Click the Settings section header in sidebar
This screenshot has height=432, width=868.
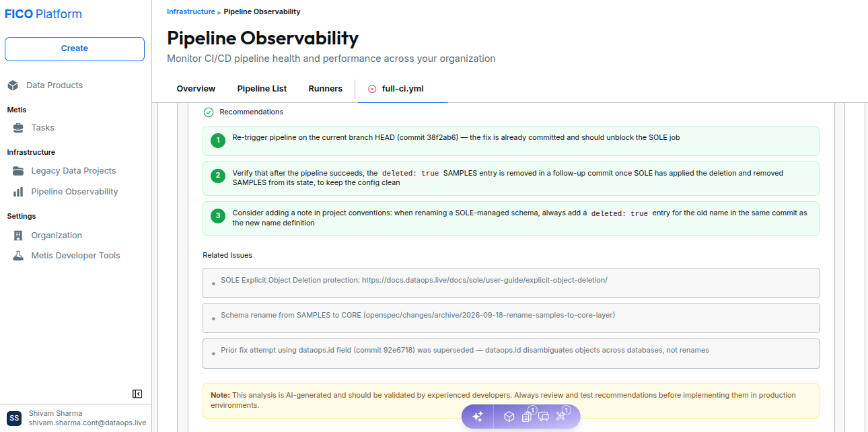tap(22, 216)
